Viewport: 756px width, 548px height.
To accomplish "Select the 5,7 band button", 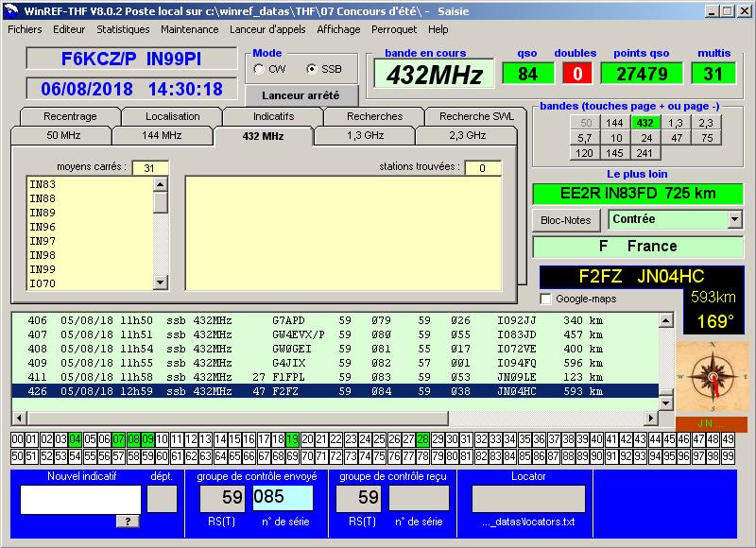I will pos(584,138).
